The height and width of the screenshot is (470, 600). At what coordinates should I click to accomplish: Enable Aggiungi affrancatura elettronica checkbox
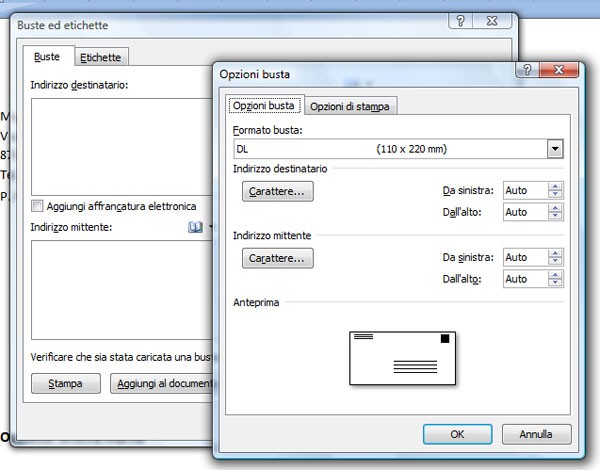(38, 206)
